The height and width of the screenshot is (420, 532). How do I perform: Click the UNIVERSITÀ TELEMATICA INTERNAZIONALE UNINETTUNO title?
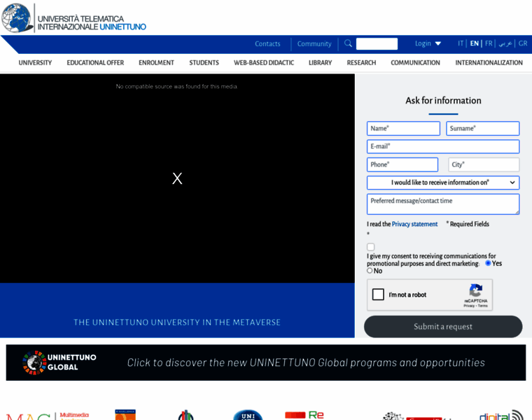click(x=92, y=22)
